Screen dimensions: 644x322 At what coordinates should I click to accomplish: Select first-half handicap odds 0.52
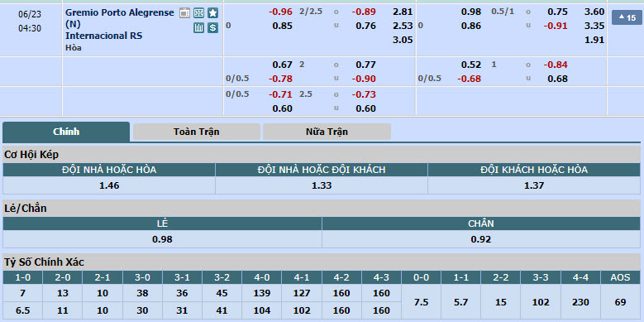tap(471, 65)
